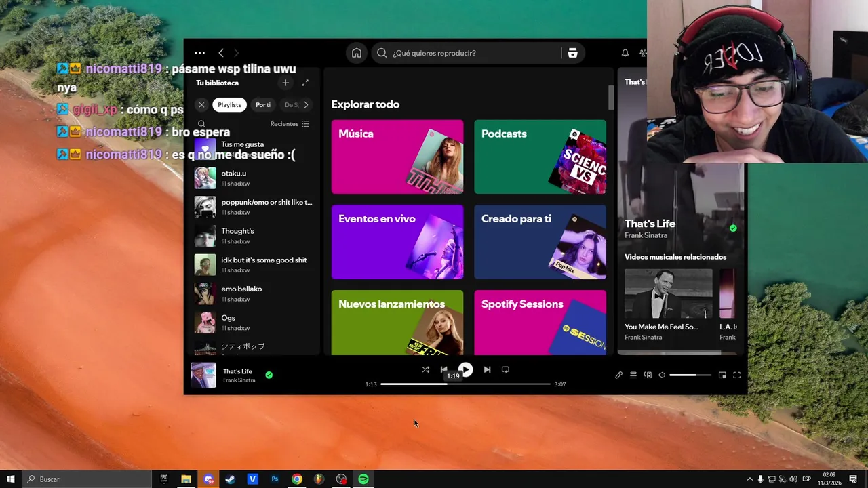This screenshot has height=488, width=868.
Task: Open Photoshop from the taskbar
Action: click(275, 479)
